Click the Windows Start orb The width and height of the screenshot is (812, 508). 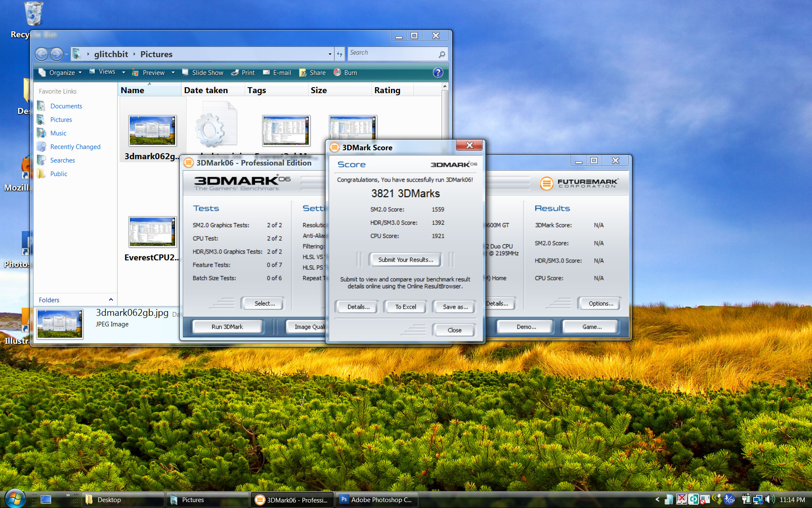(15, 499)
